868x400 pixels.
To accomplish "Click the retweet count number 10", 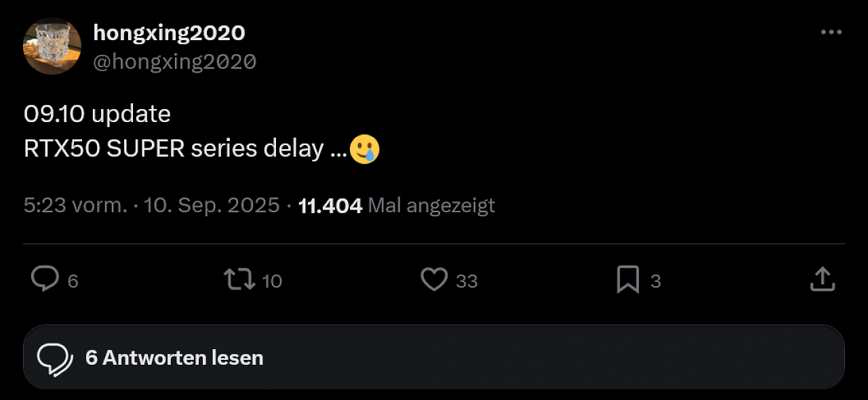I will point(272,281).
